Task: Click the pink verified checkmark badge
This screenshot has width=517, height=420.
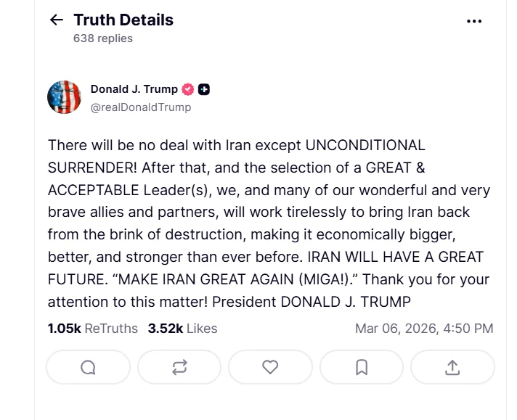Action: tap(187, 89)
